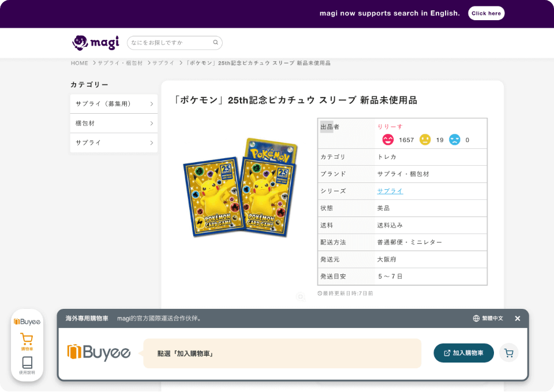Click the magi logo
This screenshot has height=392, width=554.
pos(96,43)
